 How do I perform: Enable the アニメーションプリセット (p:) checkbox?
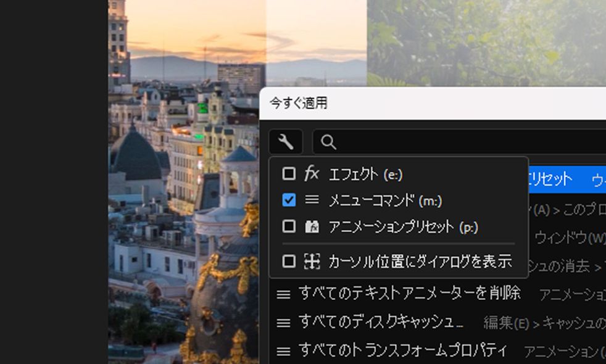(x=289, y=226)
